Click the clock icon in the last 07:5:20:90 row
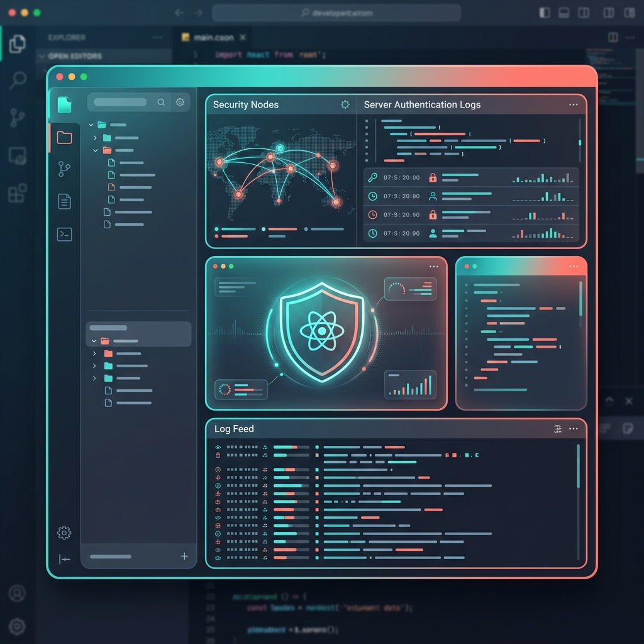Screen dimensions: 644x644 [x=372, y=233]
